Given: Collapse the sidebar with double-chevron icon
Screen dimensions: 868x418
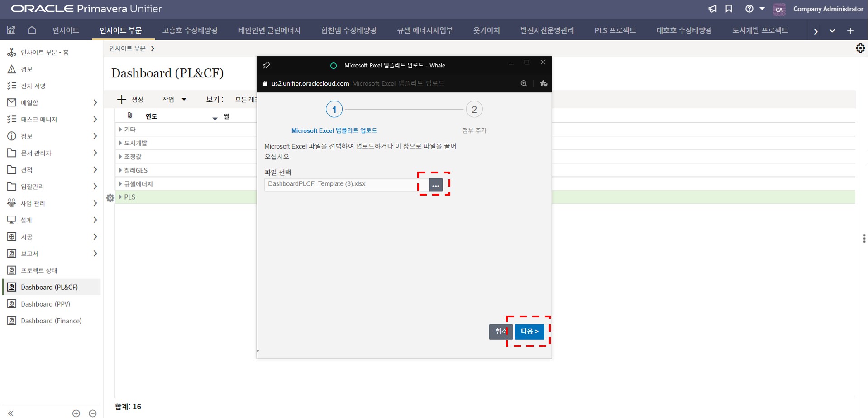Looking at the screenshot, I should coord(10,413).
